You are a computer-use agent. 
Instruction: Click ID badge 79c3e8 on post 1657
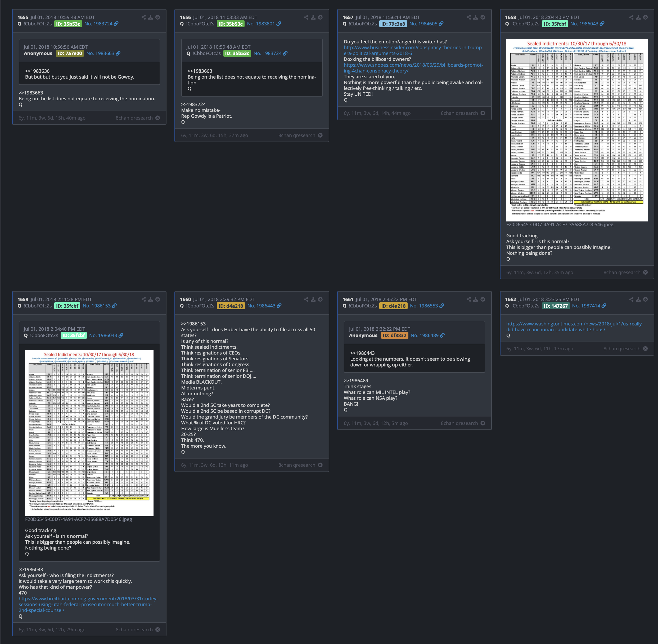(x=393, y=24)
